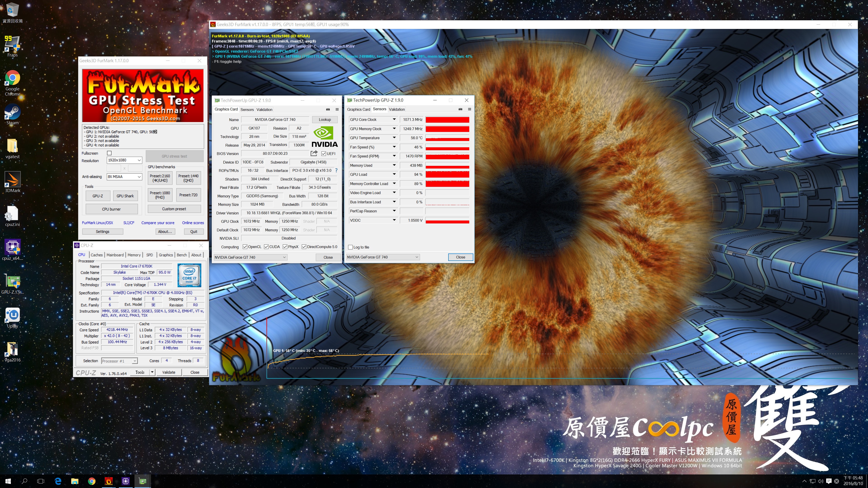This screenshot has height=488, width=868.
Task: Open the Anti-aliasing 8X MSAA dropdown
Action: [124, 177]
